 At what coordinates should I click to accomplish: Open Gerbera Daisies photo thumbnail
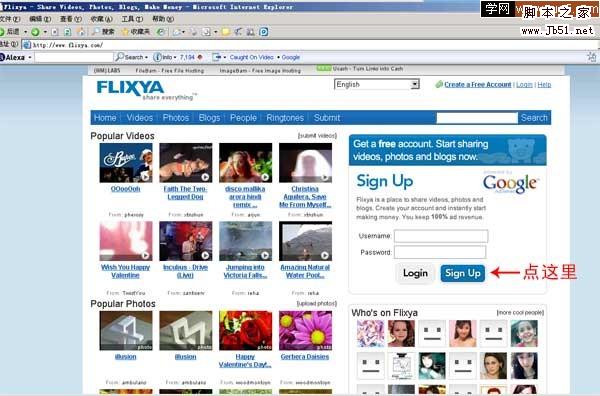tap(305, 330)
